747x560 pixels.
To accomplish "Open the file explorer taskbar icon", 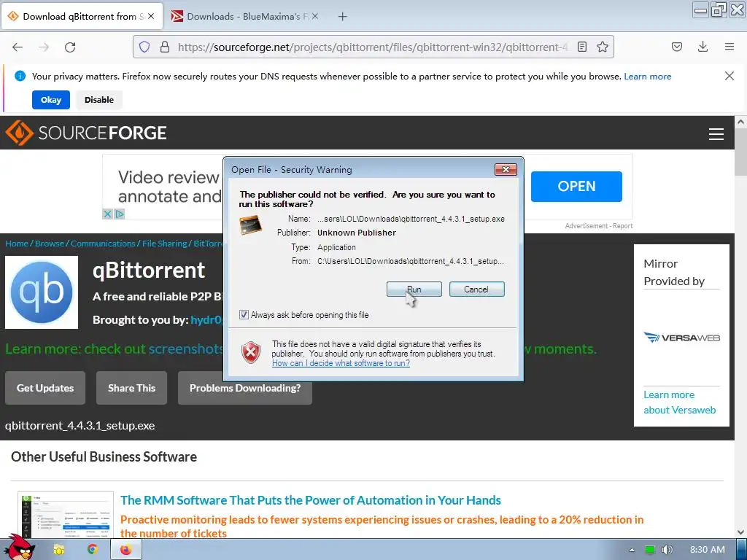I will click(58, 550).
